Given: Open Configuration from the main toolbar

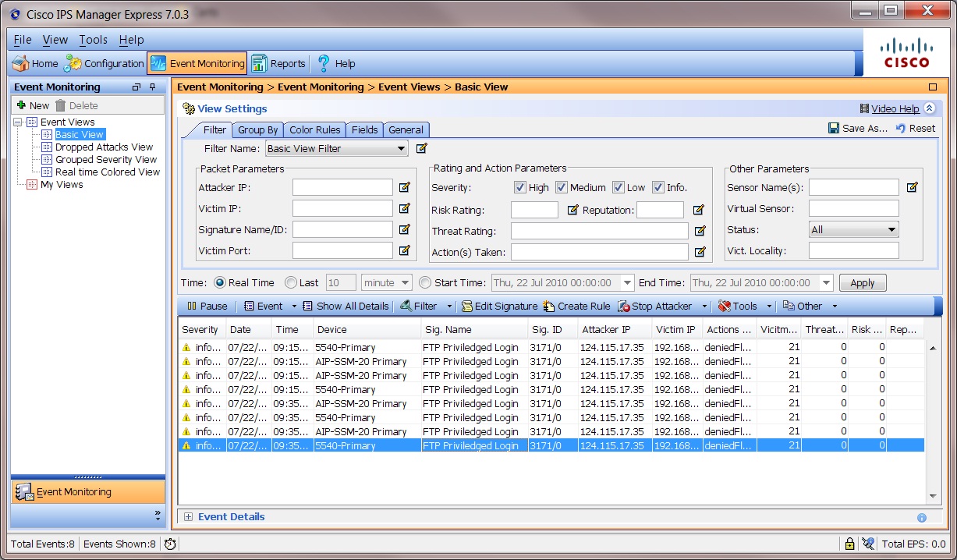Looking at the screenshot, I should click(105, 64).
